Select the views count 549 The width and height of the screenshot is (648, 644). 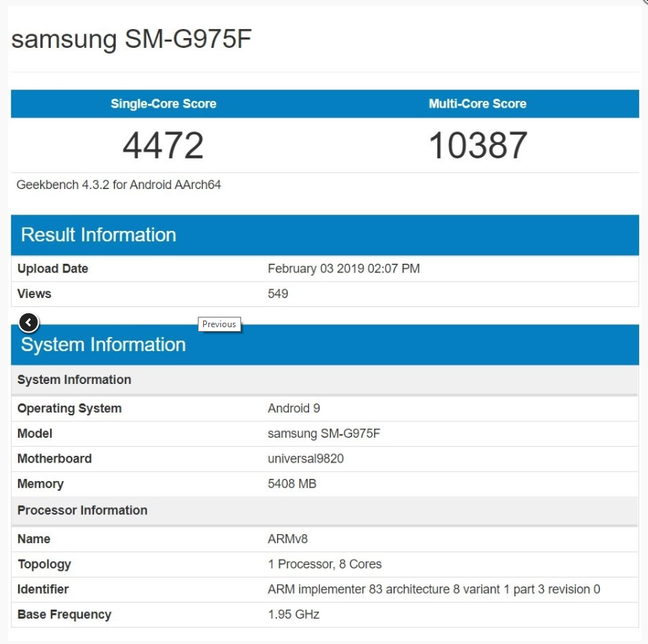[278, 294]
